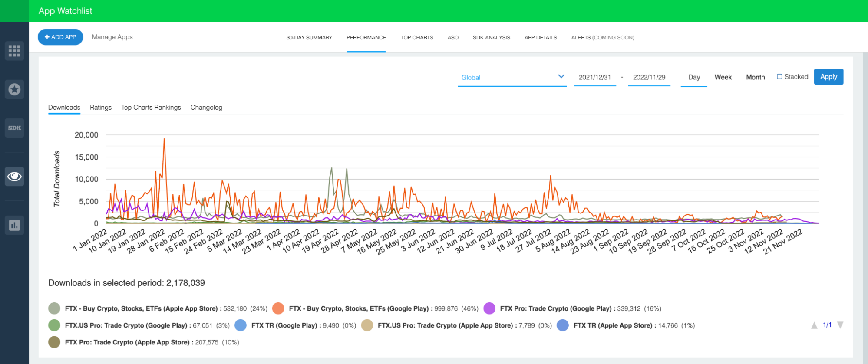Toggle FTX TR Google Play blue swatch
868x364 pixels.
(241, 325)
